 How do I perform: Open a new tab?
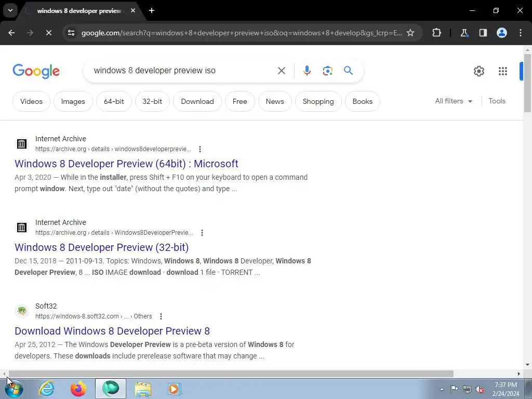click(152, 10)
